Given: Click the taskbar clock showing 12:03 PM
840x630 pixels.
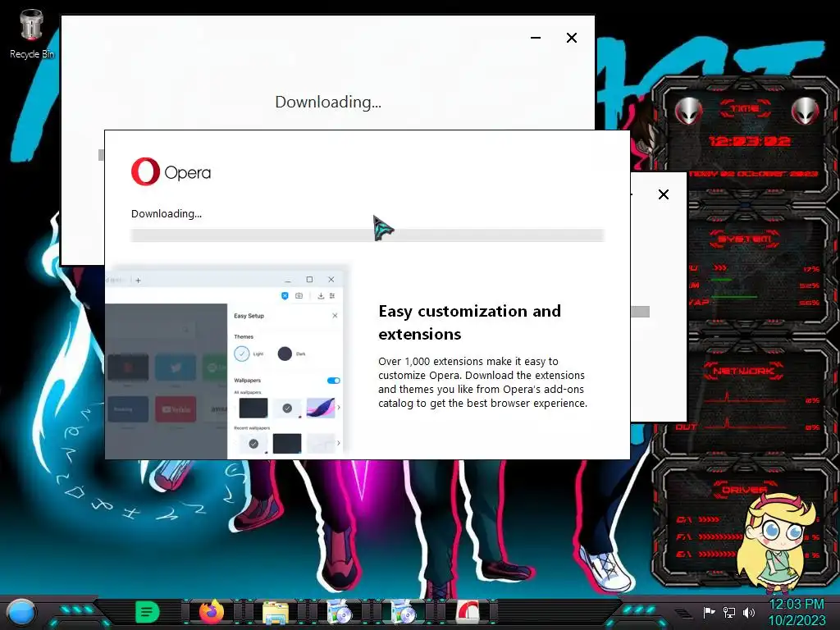Looking at the screenshot, I should coord(796,612).
